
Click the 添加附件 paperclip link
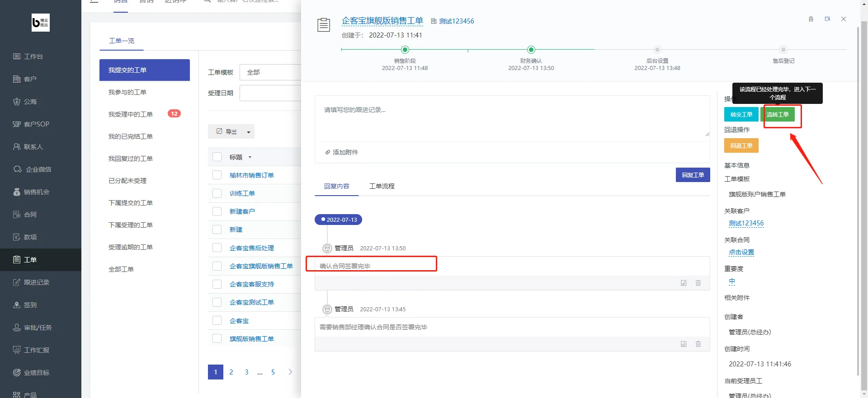click(x=341, y=152)
